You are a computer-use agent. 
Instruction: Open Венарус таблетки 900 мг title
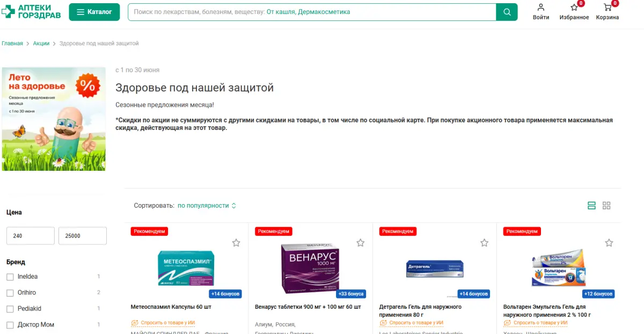pyautogui.click(x=308, y=307)
